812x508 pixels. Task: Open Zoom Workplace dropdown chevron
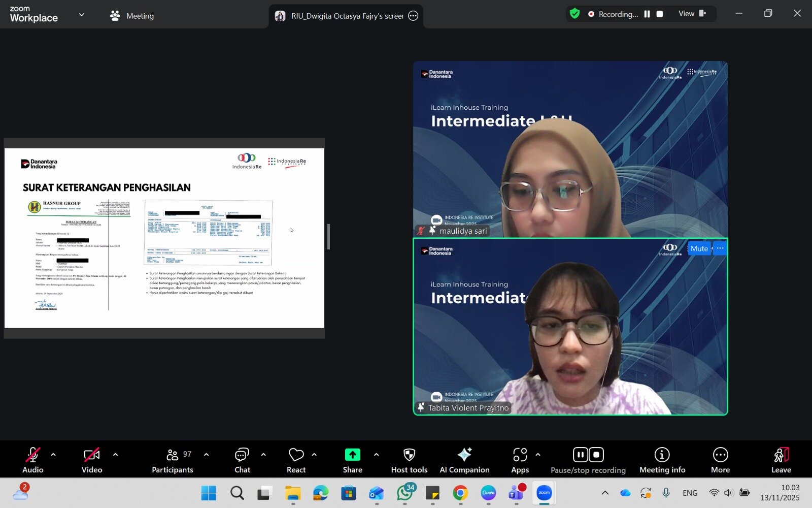(81, 15)
